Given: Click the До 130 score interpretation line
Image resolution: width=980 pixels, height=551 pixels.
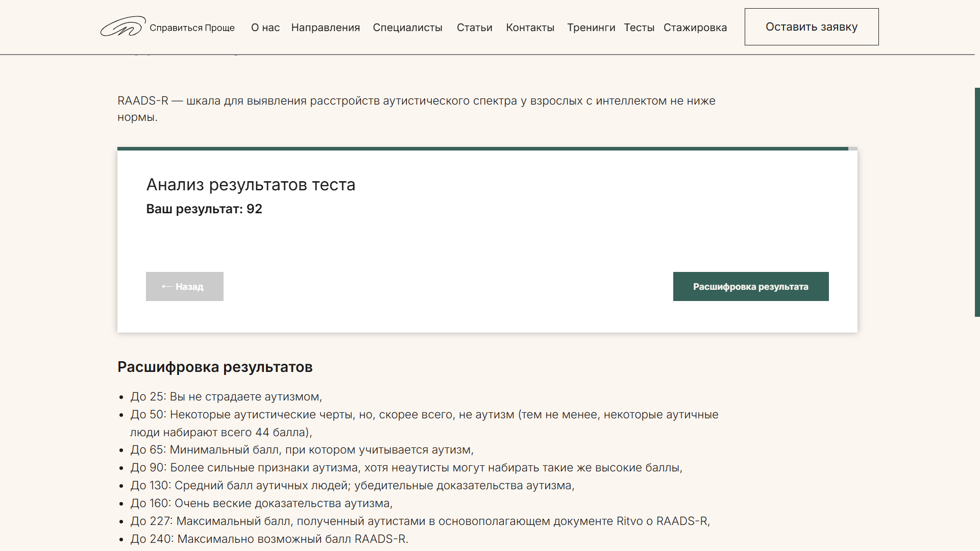Looking at the screenshot, I should (x=352, y=486).
